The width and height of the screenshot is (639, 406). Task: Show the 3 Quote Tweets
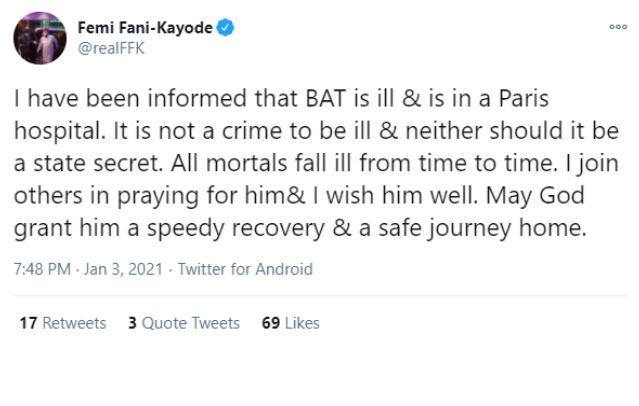point(184,323)
